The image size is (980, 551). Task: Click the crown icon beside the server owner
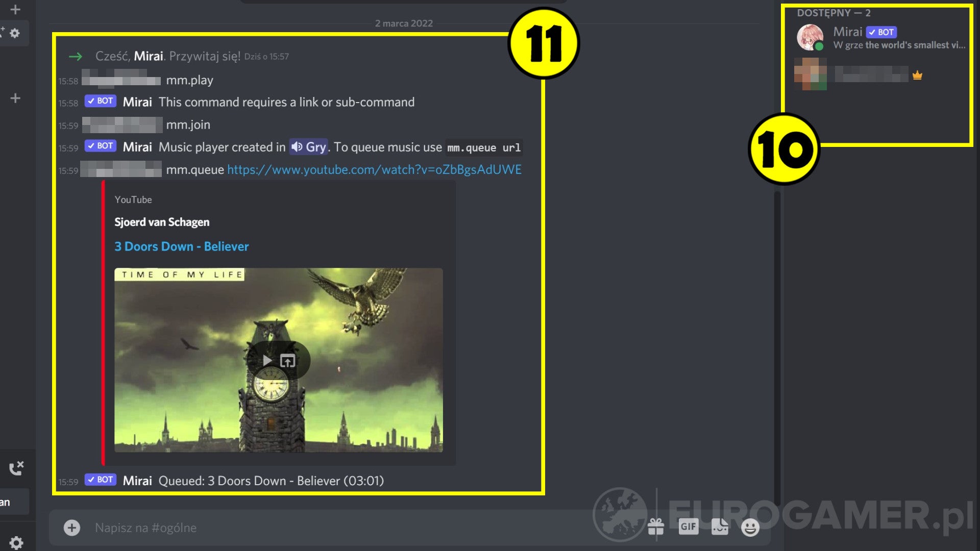pos(917,76)
